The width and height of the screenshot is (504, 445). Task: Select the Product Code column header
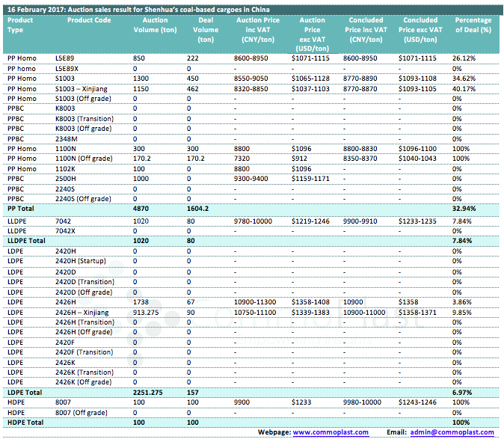click(89, 20)
